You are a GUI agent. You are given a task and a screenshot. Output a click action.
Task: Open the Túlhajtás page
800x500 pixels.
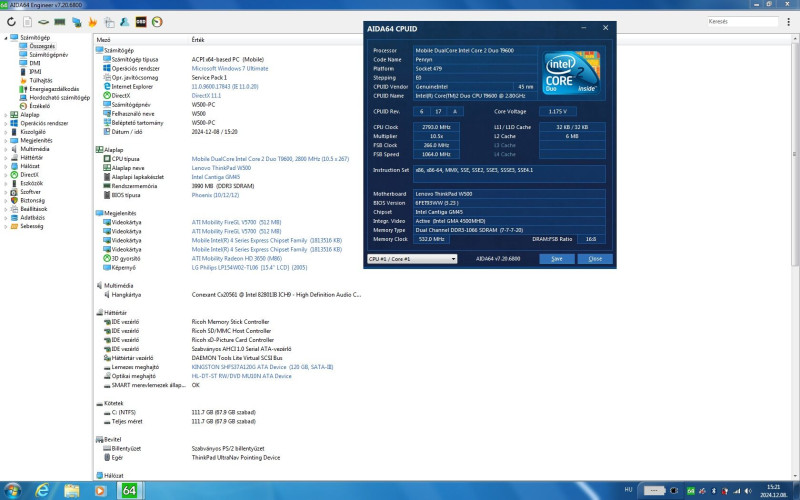[x=41, y=81]
